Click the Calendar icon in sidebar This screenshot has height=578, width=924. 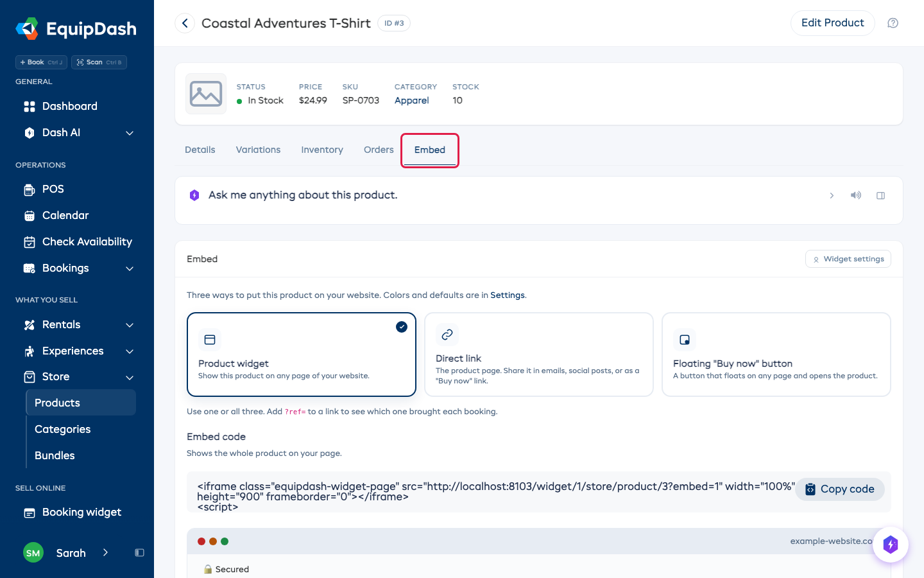[30, 216]
